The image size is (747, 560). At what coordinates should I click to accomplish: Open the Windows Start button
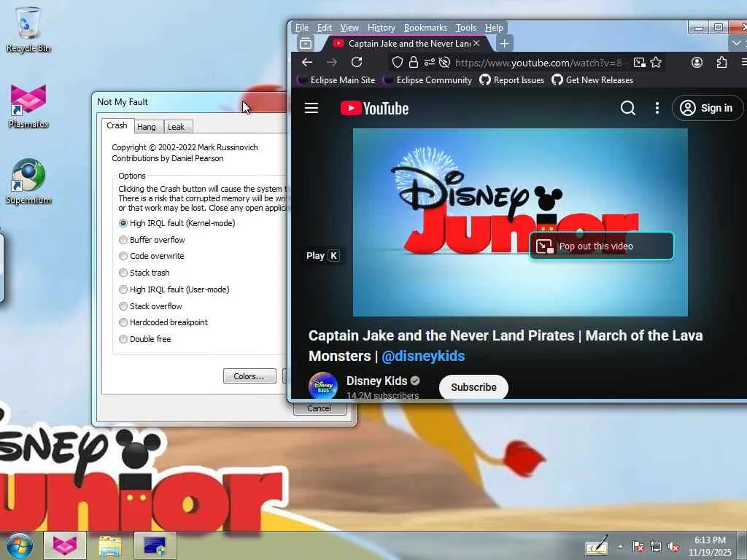point(19,545)
